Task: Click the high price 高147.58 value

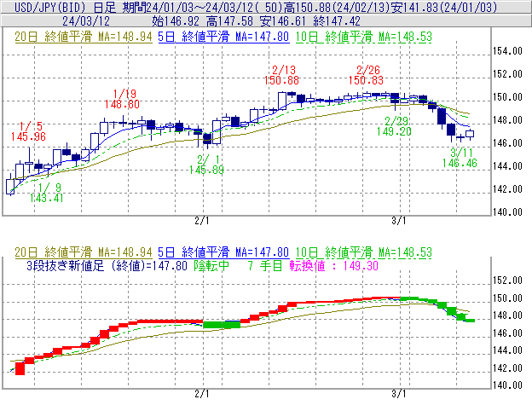Action: [229, 21]
